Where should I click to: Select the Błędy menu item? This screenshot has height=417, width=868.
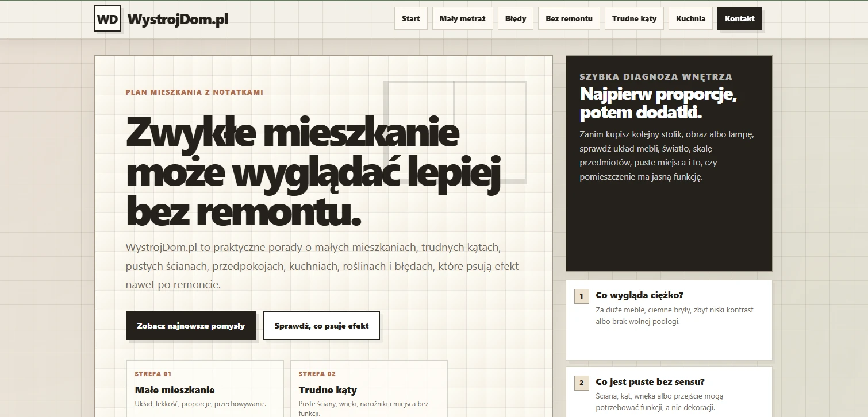pyautogui.click(x=516, y=18)
